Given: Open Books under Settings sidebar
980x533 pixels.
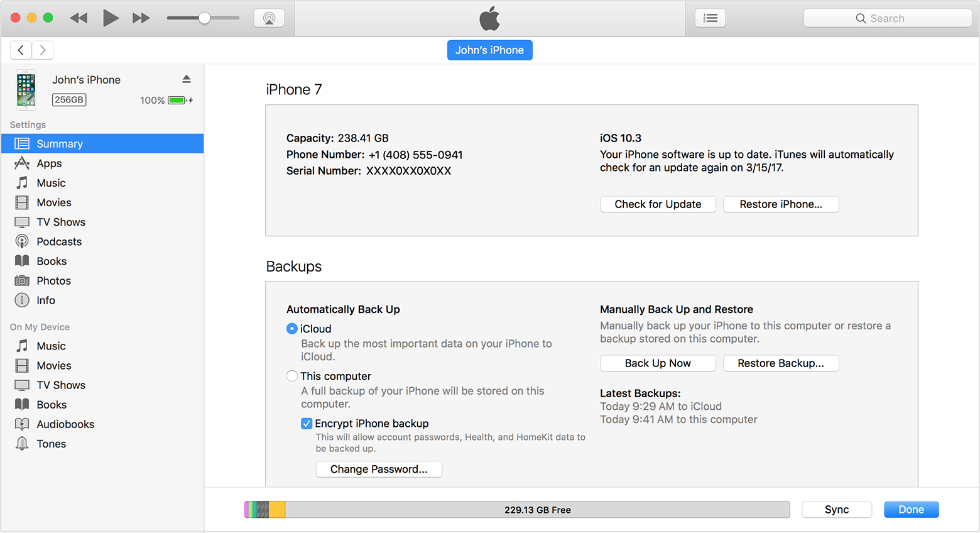Looking at the screenshot, I should tap(102, 261).
